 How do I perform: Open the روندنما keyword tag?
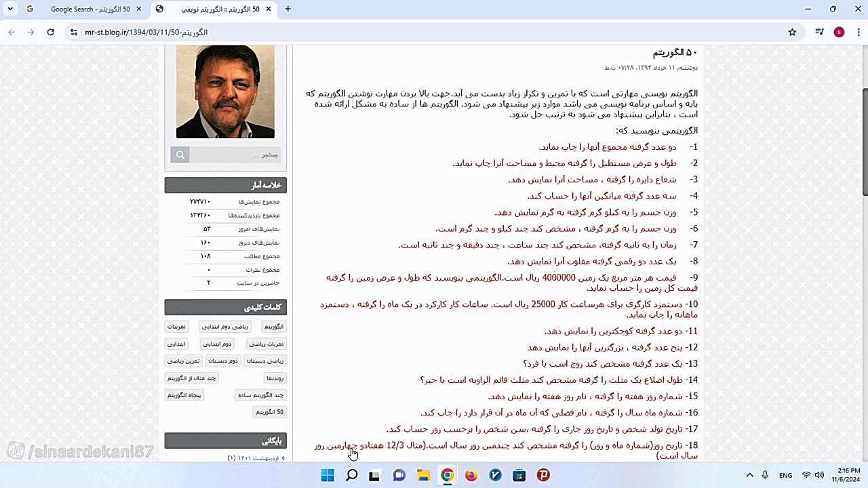point(275,378)
